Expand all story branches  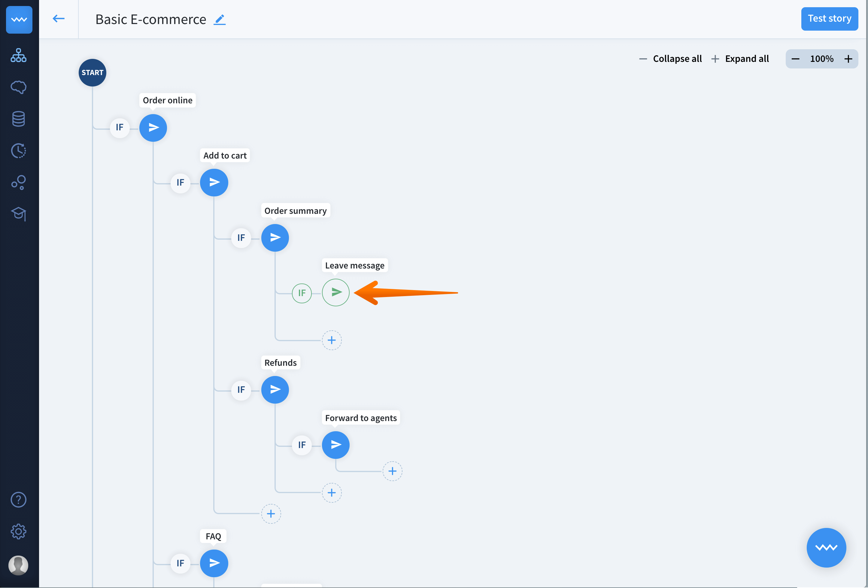[x=740, y=59]
